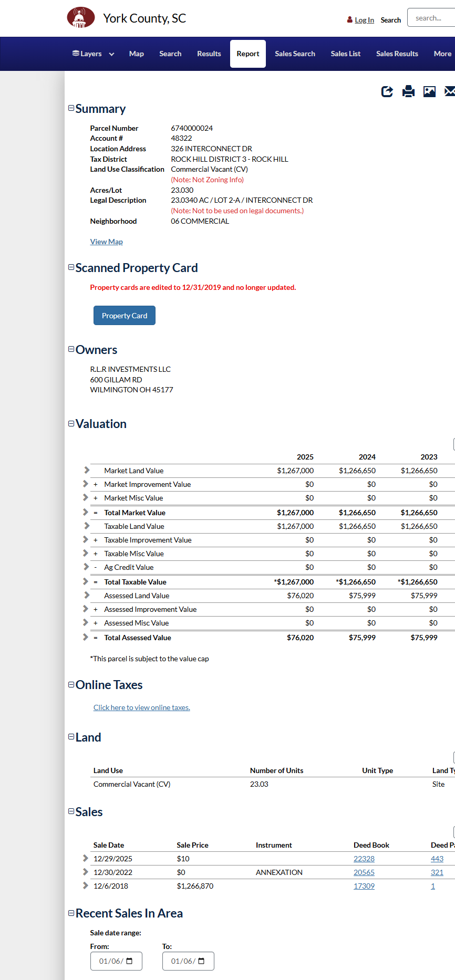Go to the Results tab
The image size is (455, 980).
[x=209, y=54]
